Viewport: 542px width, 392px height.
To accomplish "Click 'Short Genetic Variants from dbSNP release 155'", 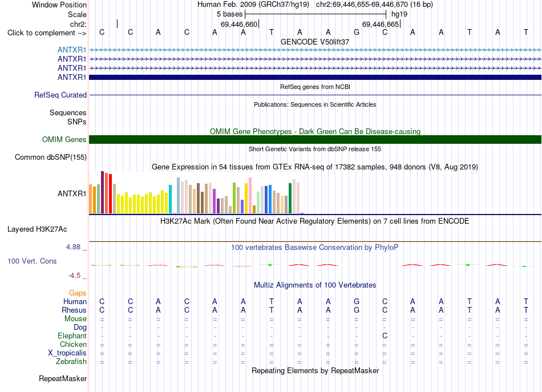I will coord(315,149).
